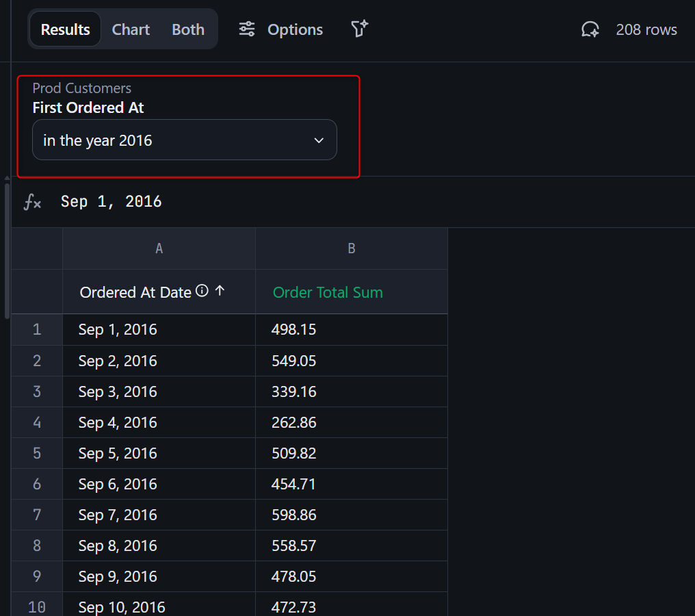Click the dropdown chevron for First Ordered At
Screen dimensions: 695x616
tap(318, 140)
